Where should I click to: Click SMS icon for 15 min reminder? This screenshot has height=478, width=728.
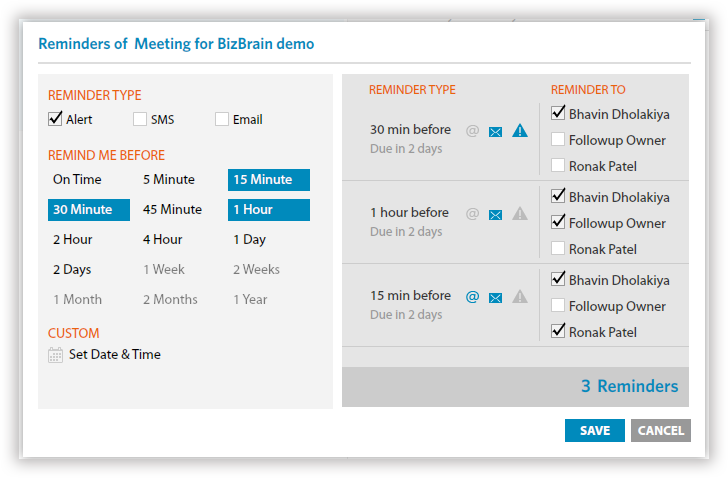tap(472, 297)
